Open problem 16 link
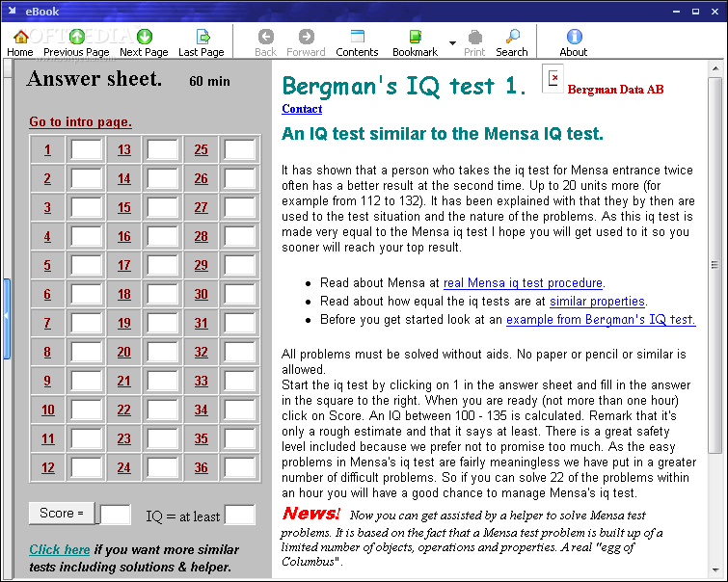 [x=124, y=237]
